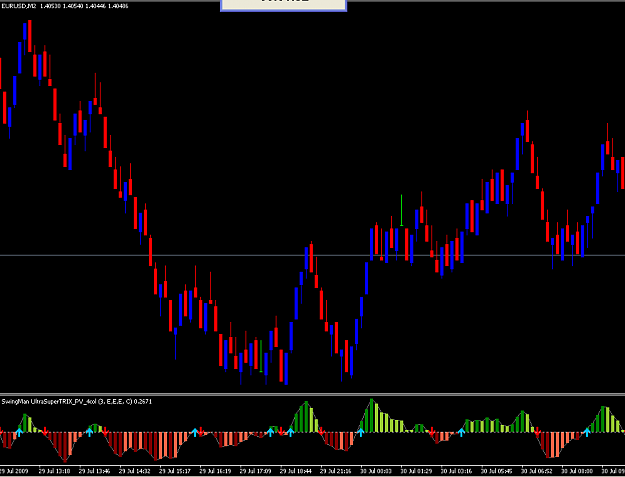Click the 29 Jul 21:16 time label
Image resolution: width=625 pixels, height=477 pixels.
tap(336, 471)
